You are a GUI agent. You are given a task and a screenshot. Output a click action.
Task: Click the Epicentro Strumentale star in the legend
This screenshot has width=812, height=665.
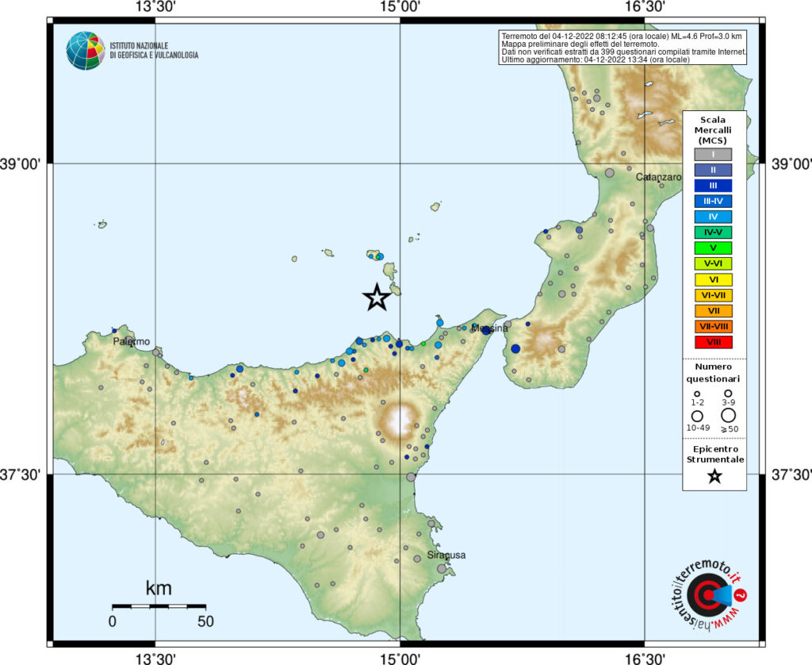[714, 477]
